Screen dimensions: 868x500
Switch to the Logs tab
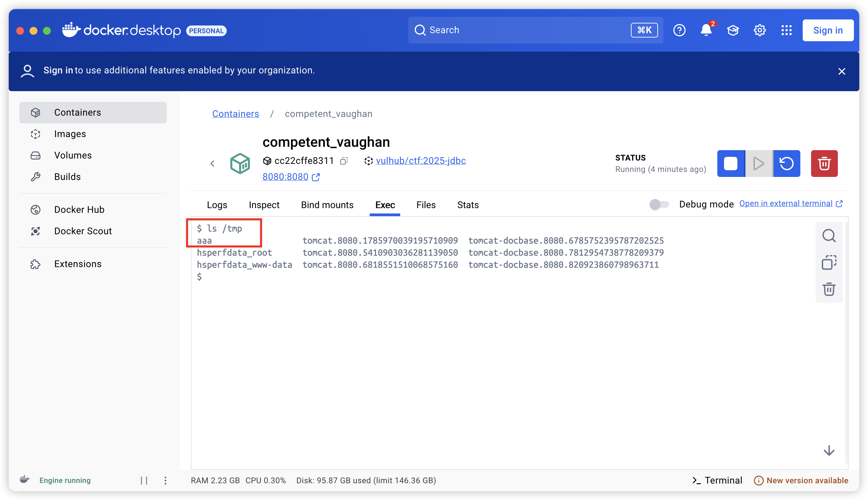(217, 205)
